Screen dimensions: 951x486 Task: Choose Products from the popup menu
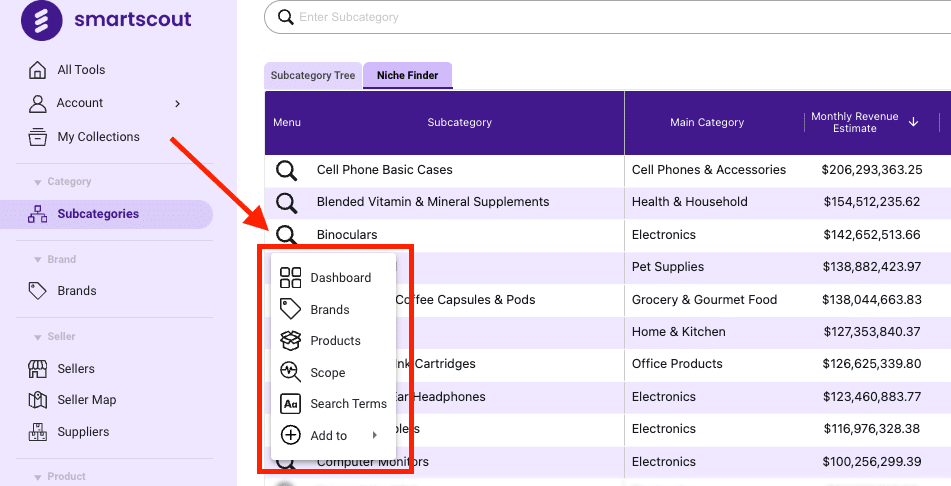coord(333,340)
